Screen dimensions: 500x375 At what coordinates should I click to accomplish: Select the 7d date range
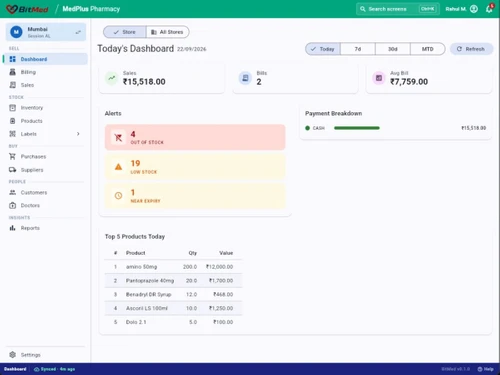(358, 49)
